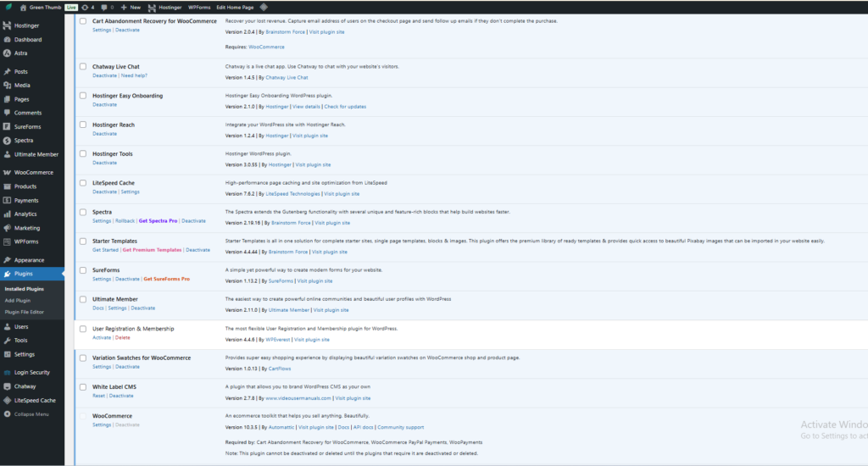The image size is (868, 466).
Task: Open Add Plugin submenu item
Action: coord(18,301)
